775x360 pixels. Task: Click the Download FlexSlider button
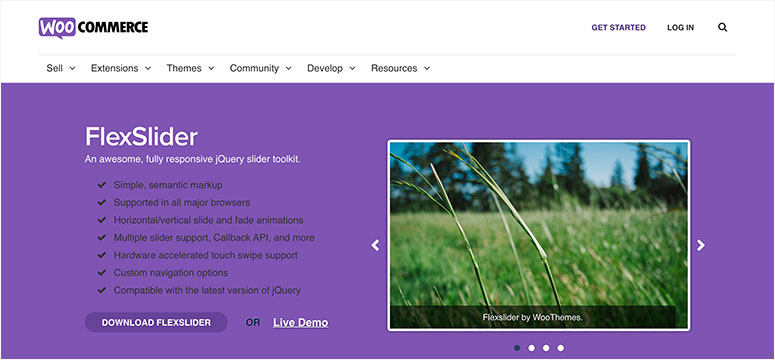coord(156,322)
